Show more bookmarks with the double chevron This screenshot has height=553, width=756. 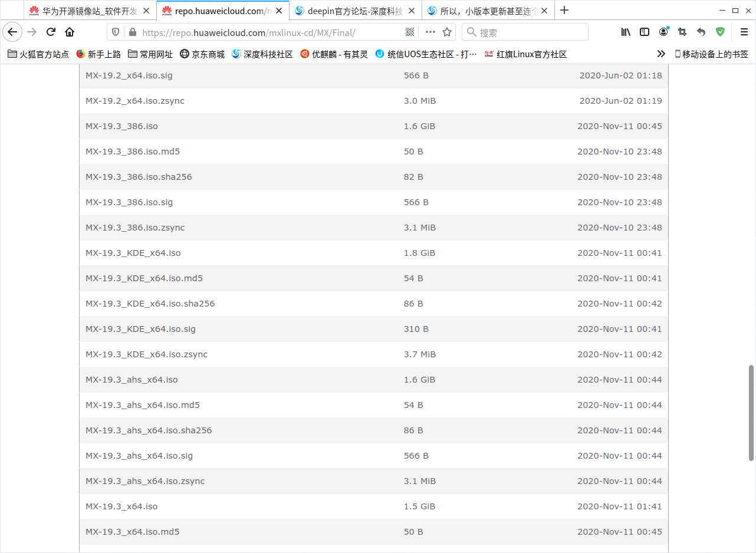pos(661,54)
